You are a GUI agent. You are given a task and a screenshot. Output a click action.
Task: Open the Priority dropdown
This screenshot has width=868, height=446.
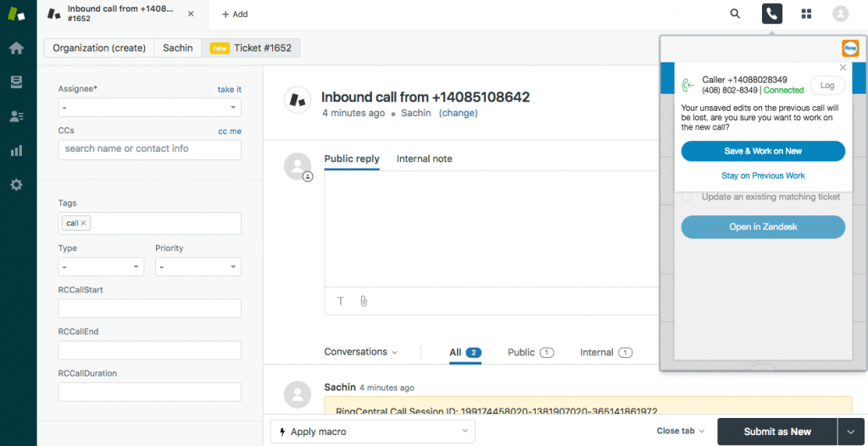pos(198,267)
